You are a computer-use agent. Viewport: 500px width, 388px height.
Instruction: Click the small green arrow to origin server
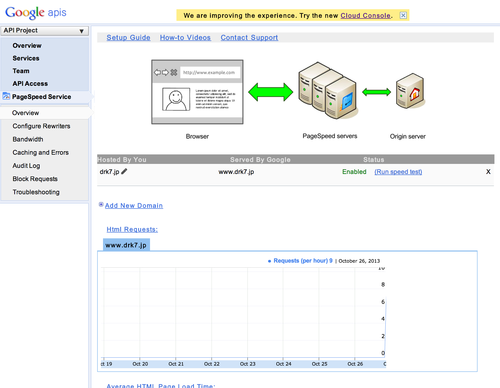point(376,92)
